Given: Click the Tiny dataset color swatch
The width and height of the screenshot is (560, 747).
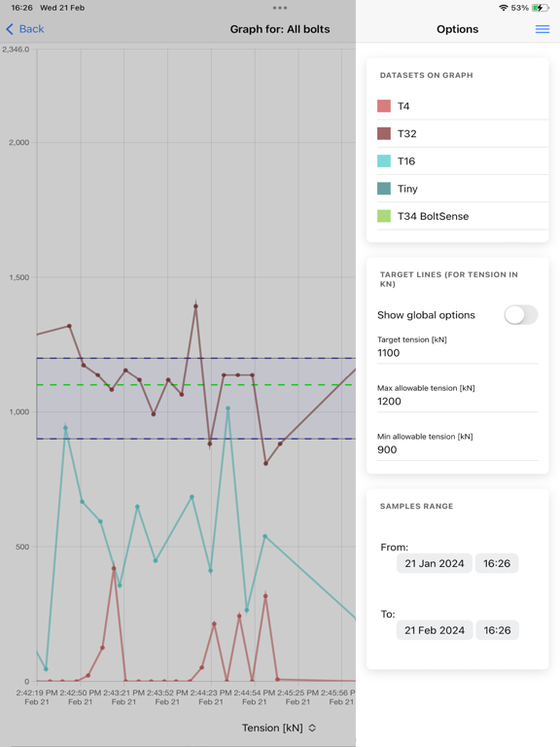Looking at the screenshot, I should click(384, 189).
